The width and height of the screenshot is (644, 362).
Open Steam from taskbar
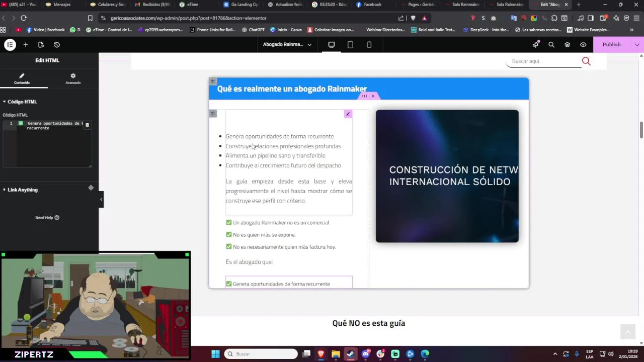point(351,354)
